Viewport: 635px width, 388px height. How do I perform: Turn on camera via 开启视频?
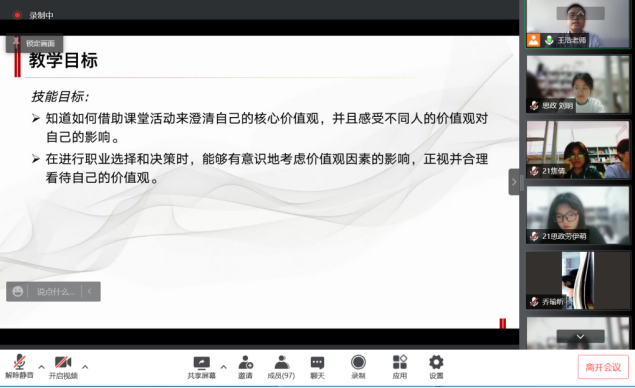click(x=63, y=367)
